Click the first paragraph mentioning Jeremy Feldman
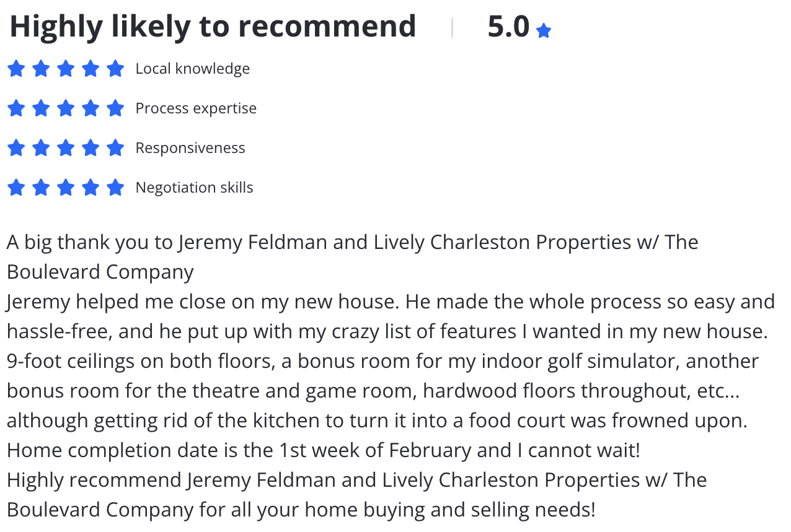 353,256
